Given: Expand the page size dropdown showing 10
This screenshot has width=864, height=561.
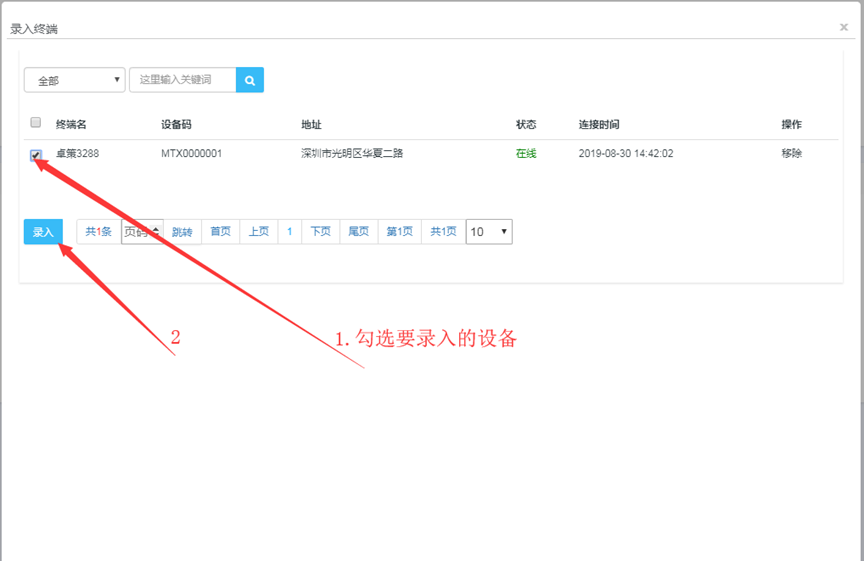Looking at the screenshot, I should pyautogui.click(x=489, y=232).
